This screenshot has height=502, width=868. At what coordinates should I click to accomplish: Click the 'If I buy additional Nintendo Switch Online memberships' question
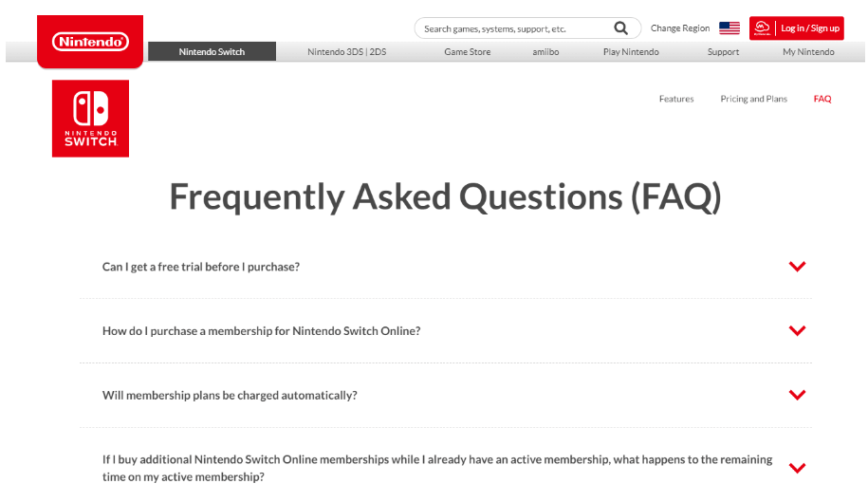click(x=437, y=468)
